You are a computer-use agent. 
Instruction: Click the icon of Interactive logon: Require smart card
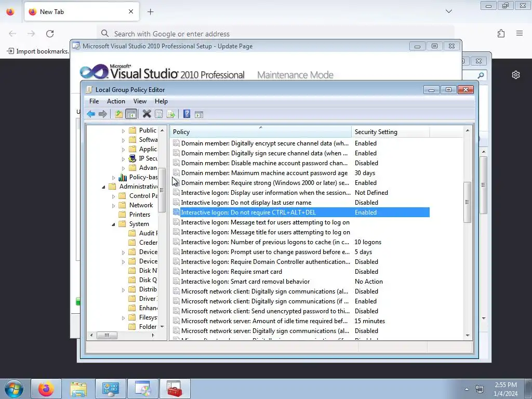(176, 271)
